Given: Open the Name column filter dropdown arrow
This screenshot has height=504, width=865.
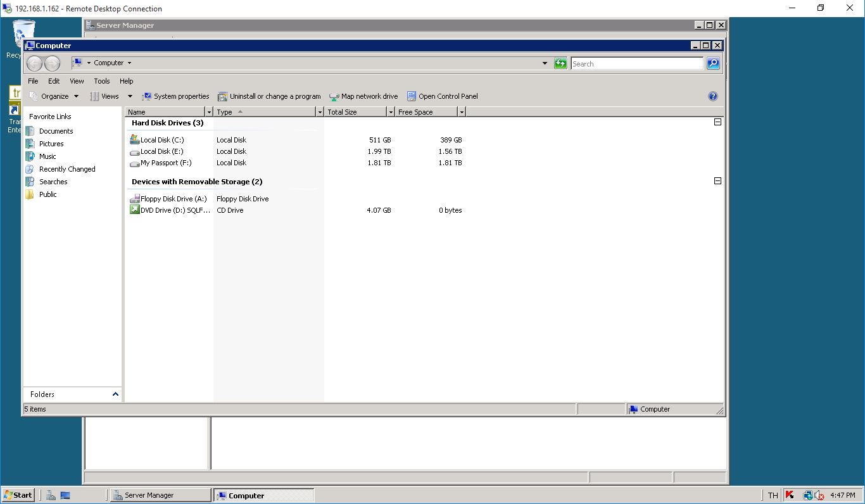Looking at the screenshot, I should 209,112.
